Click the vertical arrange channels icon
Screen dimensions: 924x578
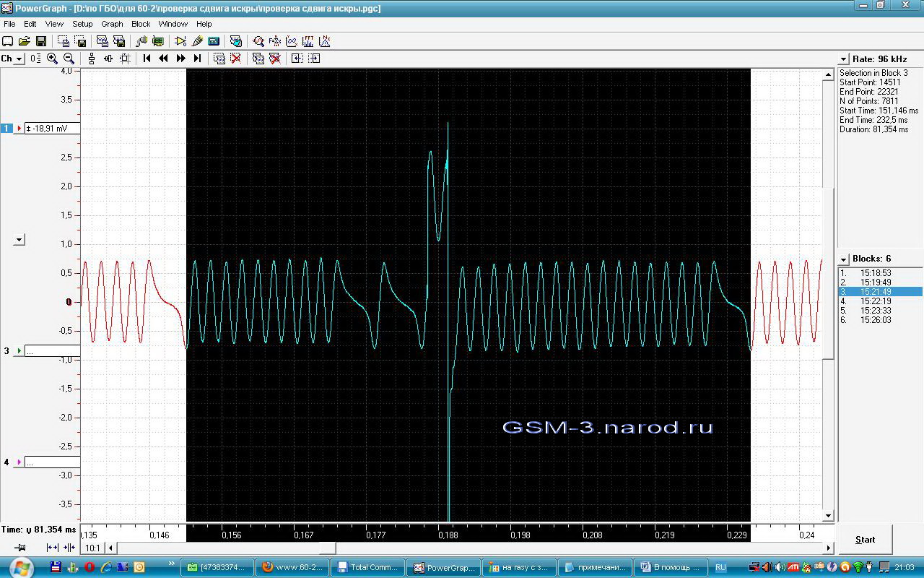pyautogui.click(x=92, y=59)
